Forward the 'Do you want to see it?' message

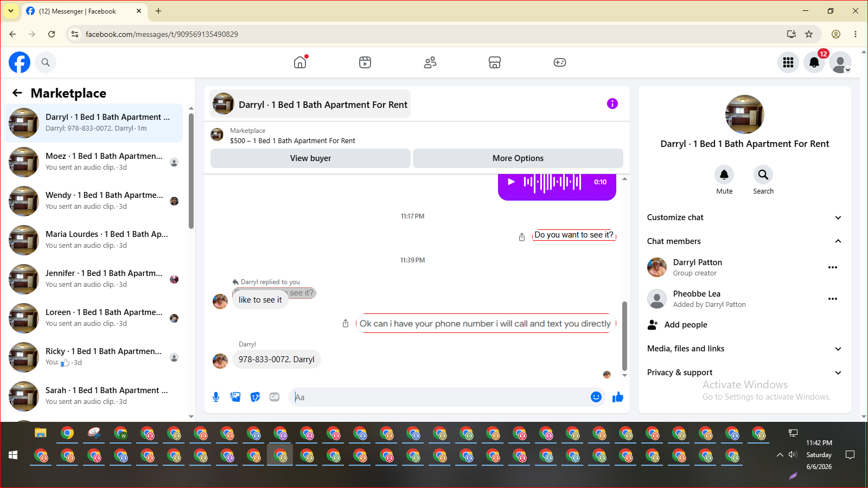point(522,237)
